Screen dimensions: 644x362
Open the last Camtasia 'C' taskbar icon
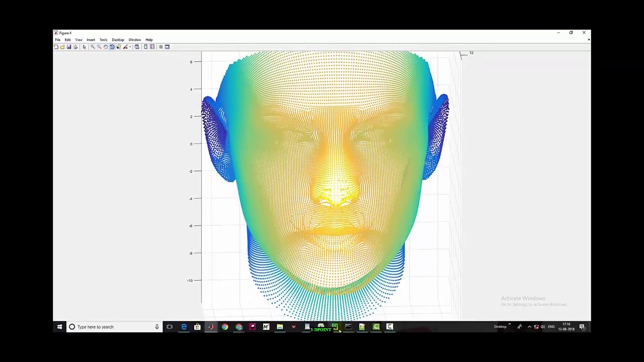pyautogui.click(x=389, y=327)
